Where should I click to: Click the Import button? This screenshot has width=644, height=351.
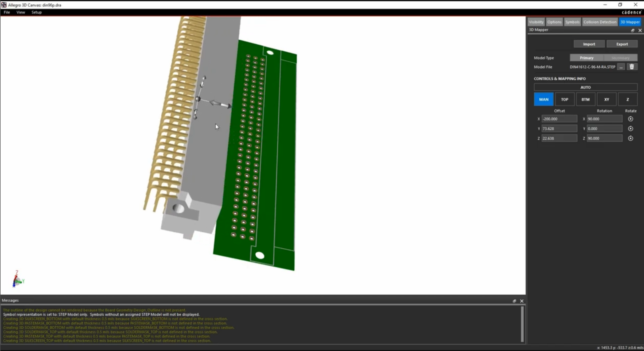[x=589, y=44]
